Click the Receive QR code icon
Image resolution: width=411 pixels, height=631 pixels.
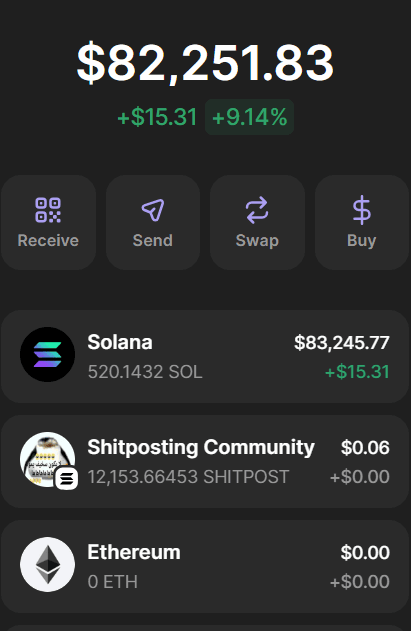pyautogui.click(x=48, y=210)
